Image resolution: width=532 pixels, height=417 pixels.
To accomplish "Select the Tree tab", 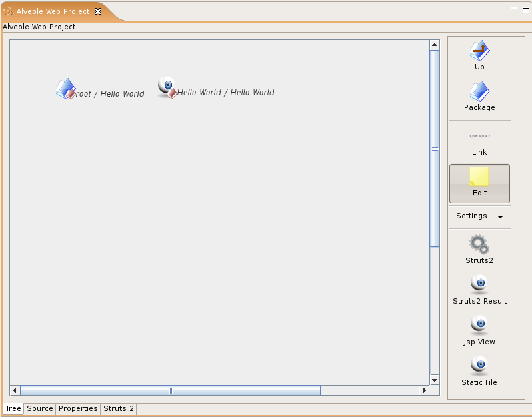I will tap(13, 408).
